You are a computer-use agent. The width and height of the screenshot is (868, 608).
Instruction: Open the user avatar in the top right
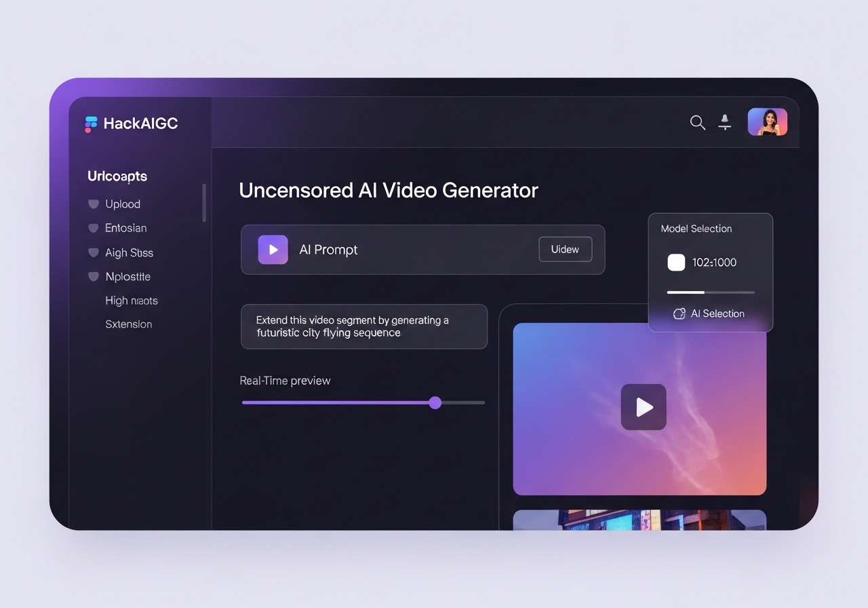point(767,122)
